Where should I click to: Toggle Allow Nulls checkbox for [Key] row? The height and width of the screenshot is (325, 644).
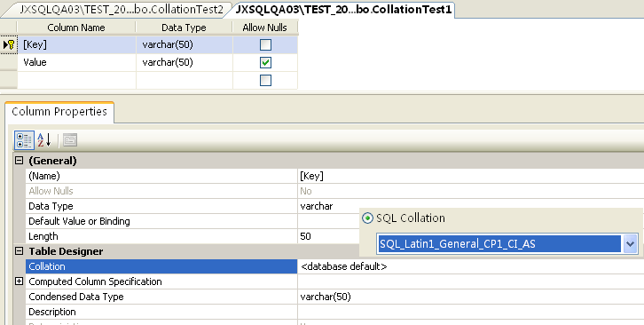coord(266,44)
